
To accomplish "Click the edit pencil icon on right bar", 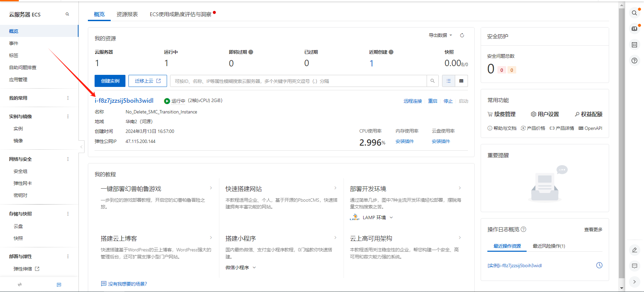I will [634, 250].
